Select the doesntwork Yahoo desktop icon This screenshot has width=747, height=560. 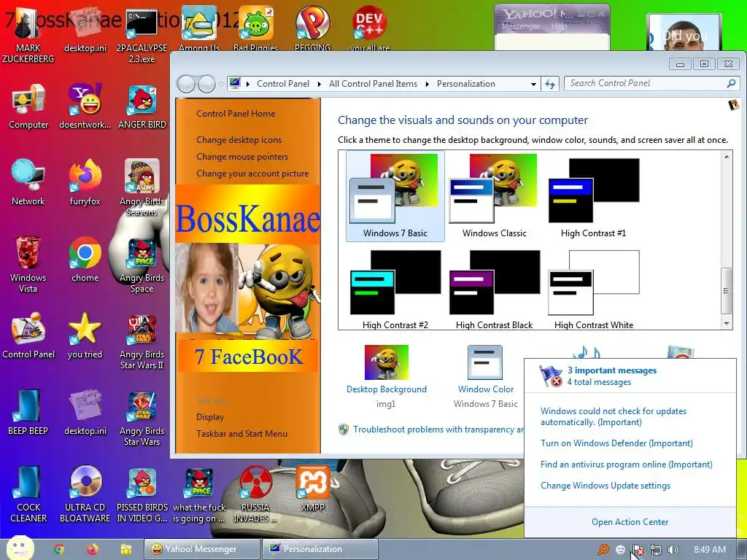tap(85, 107)
